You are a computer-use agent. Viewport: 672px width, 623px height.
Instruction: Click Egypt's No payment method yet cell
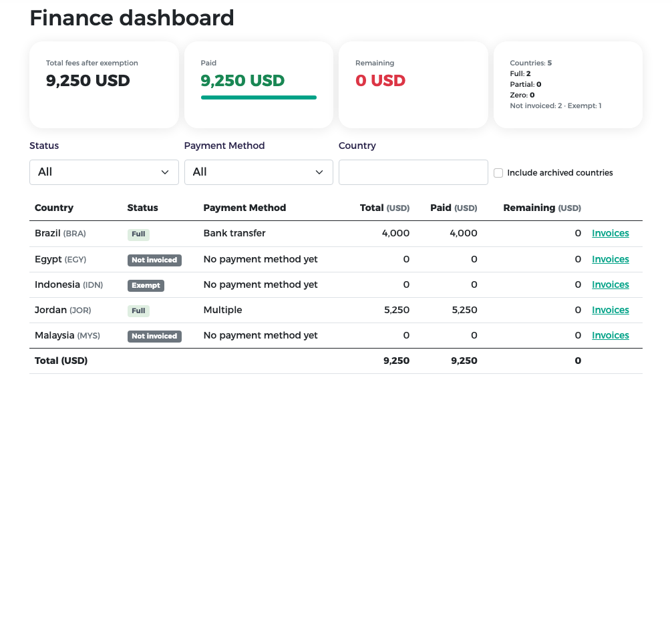coord(261,259)
